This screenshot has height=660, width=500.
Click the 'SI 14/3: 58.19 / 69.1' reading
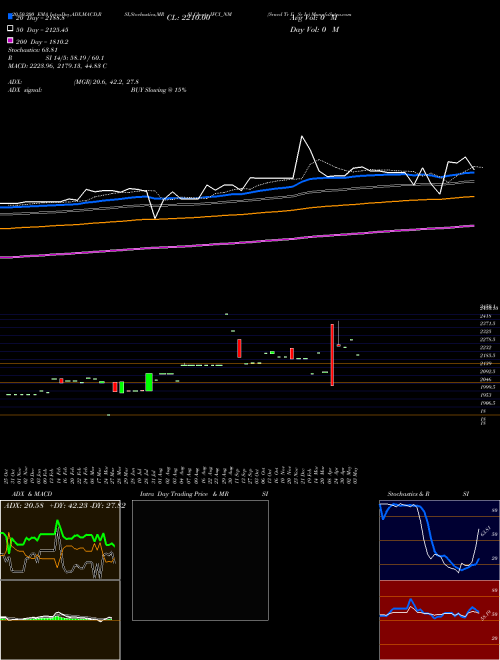click(x=75, y=58)
